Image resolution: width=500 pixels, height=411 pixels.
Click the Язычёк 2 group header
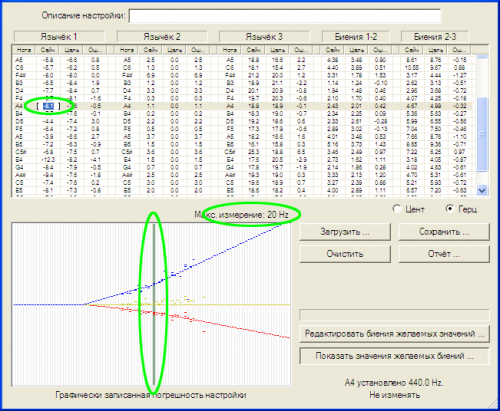162,37
